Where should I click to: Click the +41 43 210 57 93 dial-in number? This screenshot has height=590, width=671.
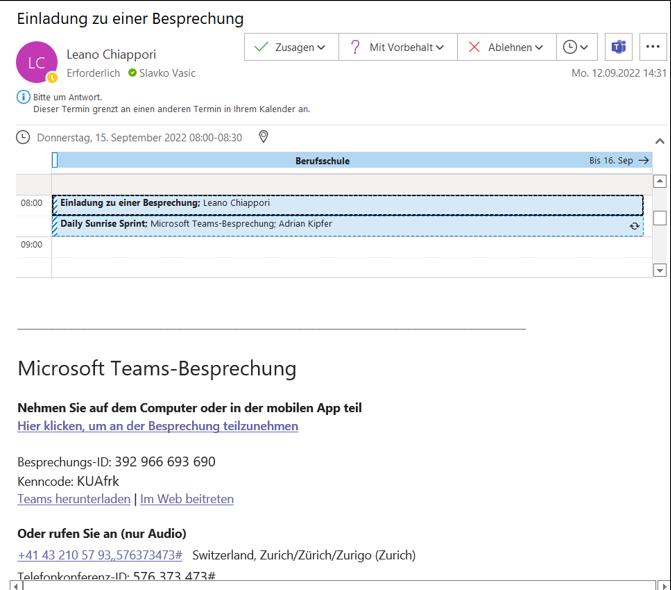coord(100,555)
